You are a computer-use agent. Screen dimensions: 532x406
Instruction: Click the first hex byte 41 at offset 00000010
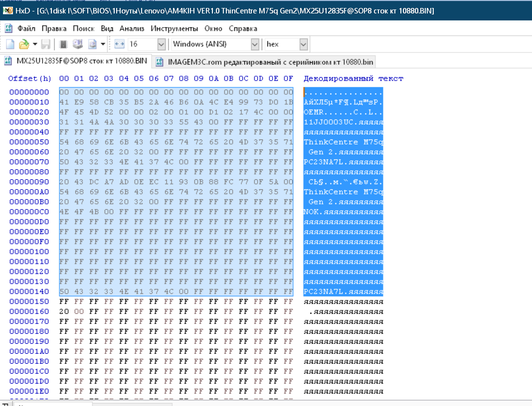64,102
